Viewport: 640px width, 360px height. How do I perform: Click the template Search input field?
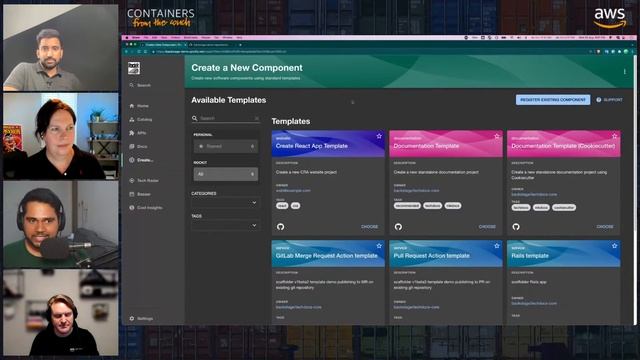(226, 118)
